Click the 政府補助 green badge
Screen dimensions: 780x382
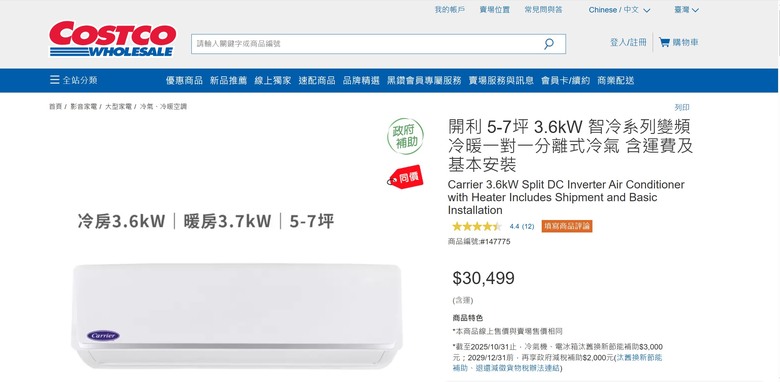[406, 136]
